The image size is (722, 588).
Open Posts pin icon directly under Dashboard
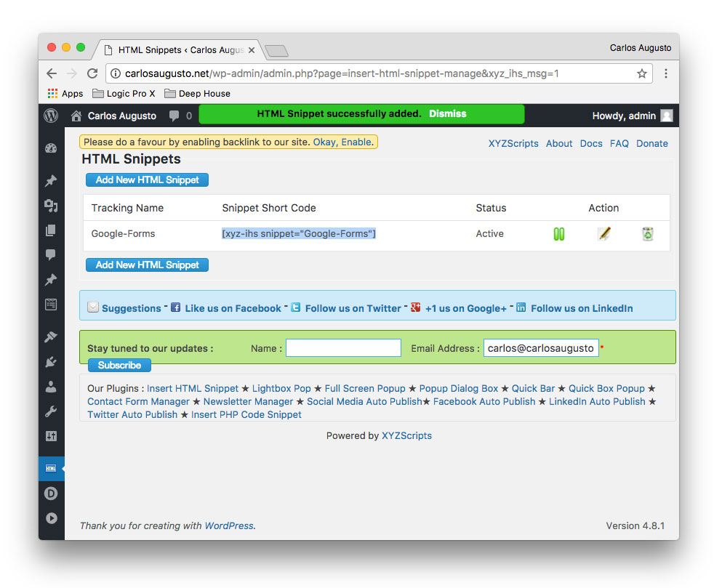tap(51, 180)
